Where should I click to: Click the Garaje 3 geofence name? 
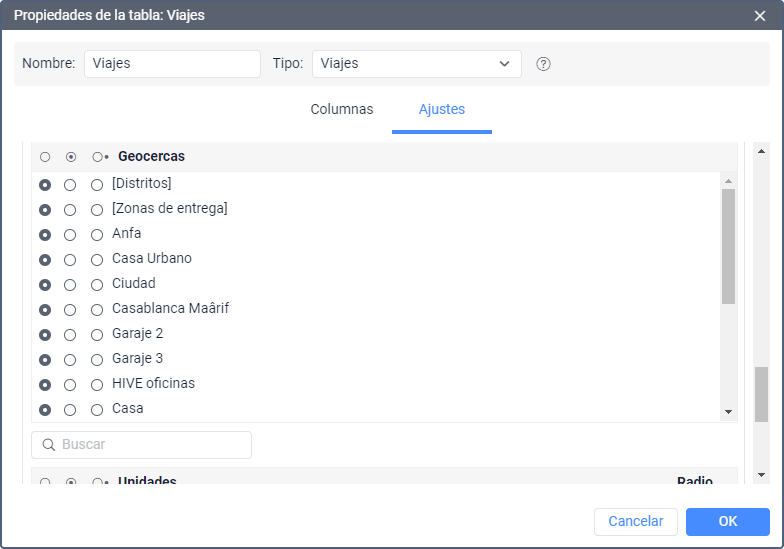pos(138,358)
